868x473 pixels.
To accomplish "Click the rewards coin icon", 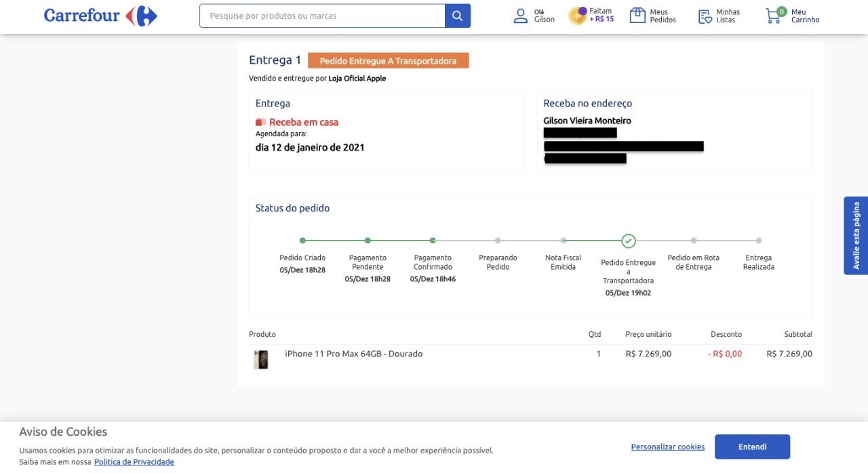I will click(577, 16).
